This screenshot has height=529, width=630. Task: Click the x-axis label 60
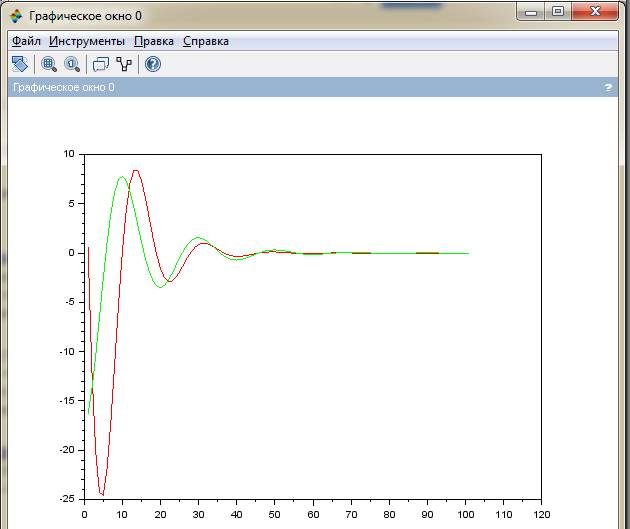(313, 515)
